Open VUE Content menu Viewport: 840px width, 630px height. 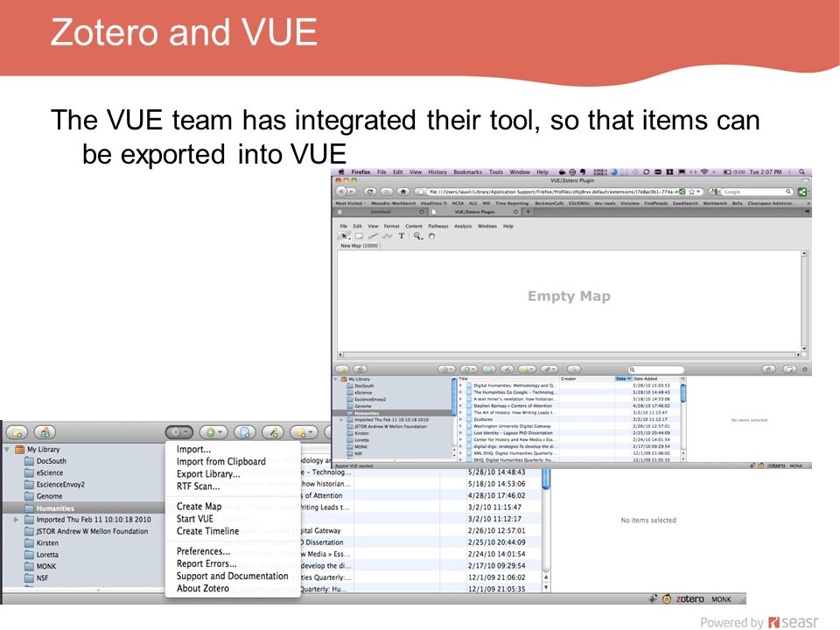coord(414,226)
